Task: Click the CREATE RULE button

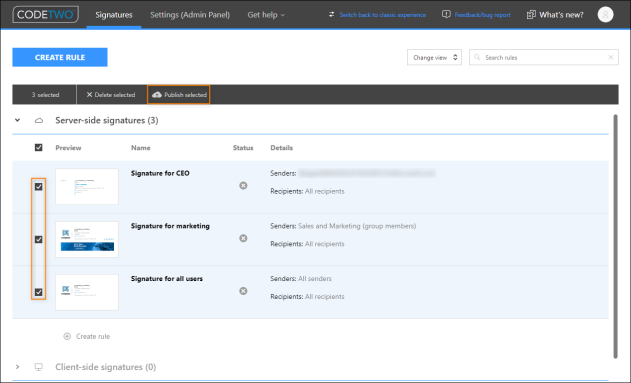Action: [x=60, y=57]
